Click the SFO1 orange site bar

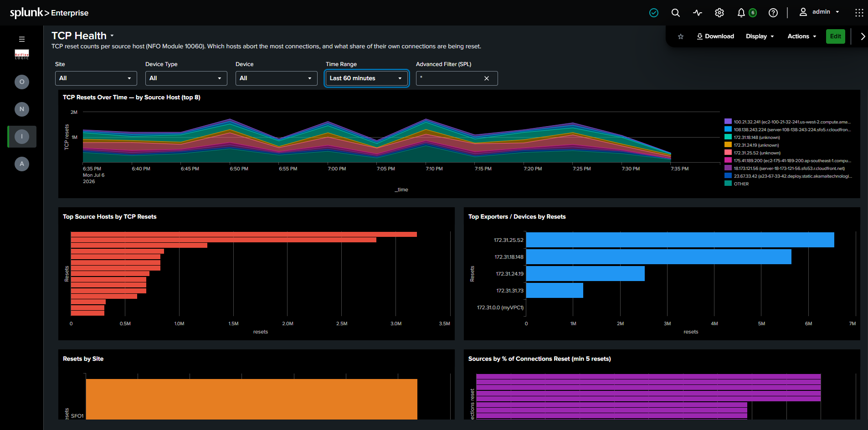coord(252,399)
